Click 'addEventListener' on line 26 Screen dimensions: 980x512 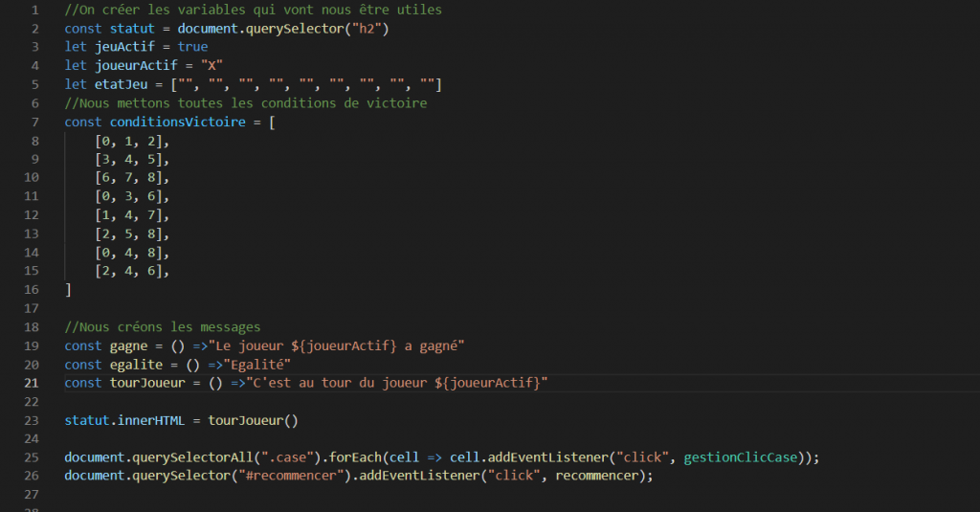point(419,476)
